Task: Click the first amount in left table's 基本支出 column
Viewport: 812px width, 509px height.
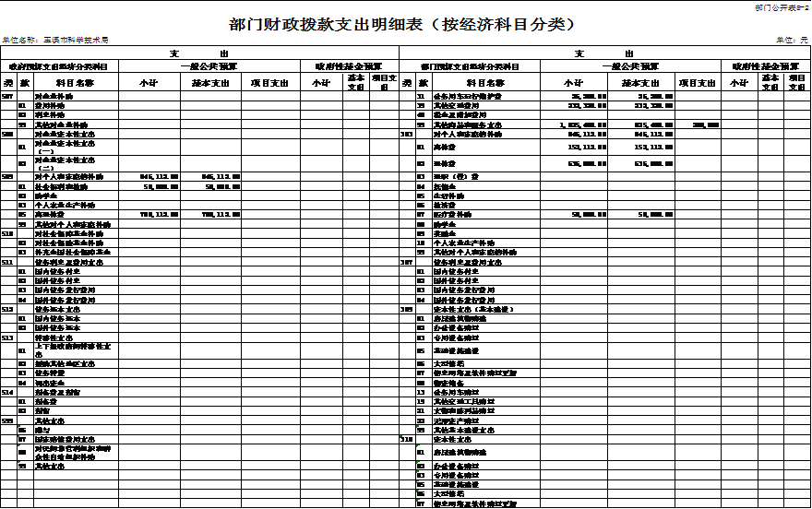Action: coord(221,175)
